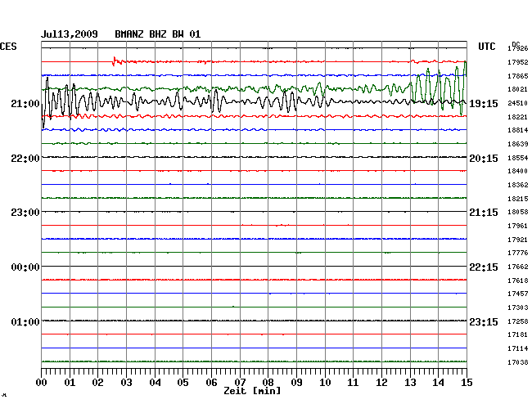This screenshot has height=404, width=532.
Task: Click the 14 minute axis label
Action: (x=438, y=383)
